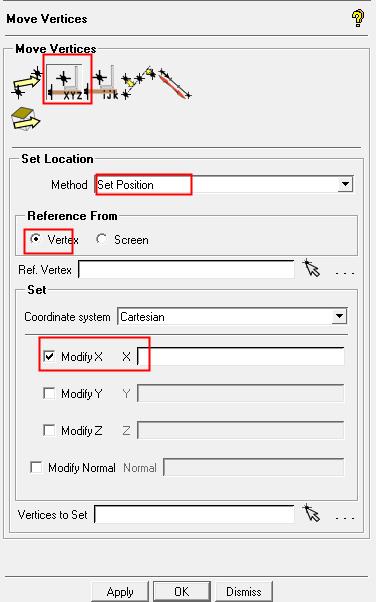The height and width of the screenshot is (602, 376).
Task: Select the Align Vertices IJK icon
Action: click(x=104, y=83)
